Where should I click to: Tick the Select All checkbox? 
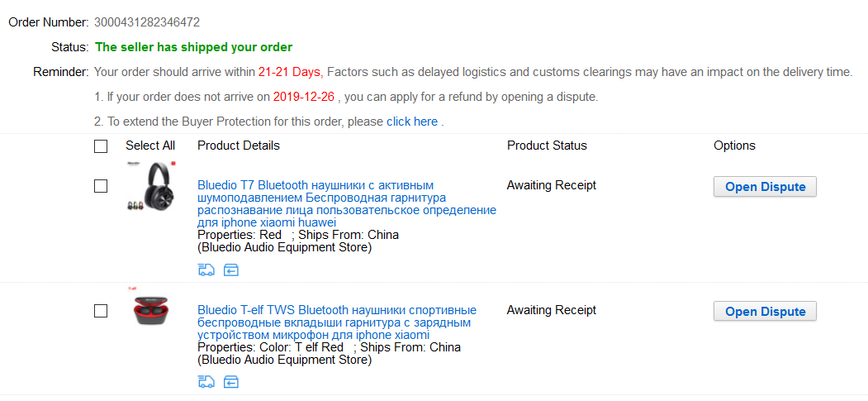(x=101, y=146)
